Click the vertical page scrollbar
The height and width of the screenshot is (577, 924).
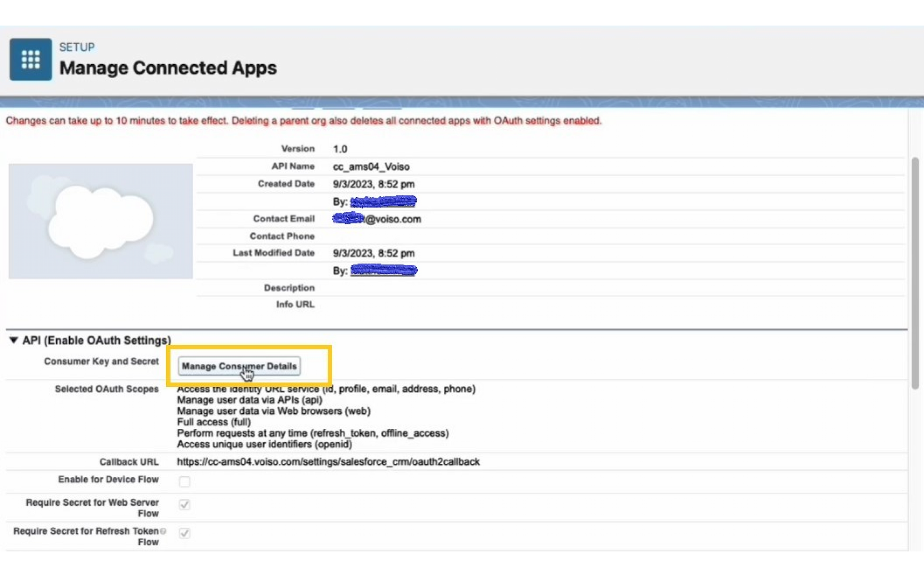[915, 273]
